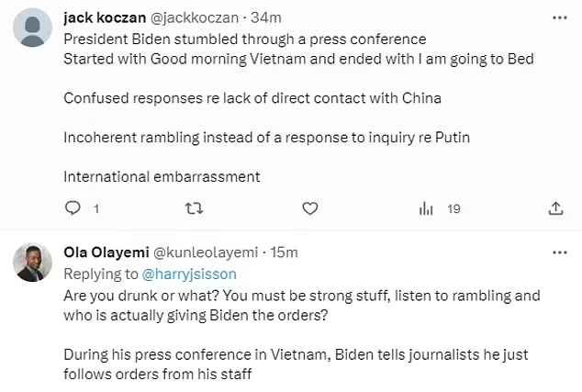582x392 pixels.
Task: Open Ola Olayemi's profile photo
Action: pyautogui.click(x=33, y=262)
